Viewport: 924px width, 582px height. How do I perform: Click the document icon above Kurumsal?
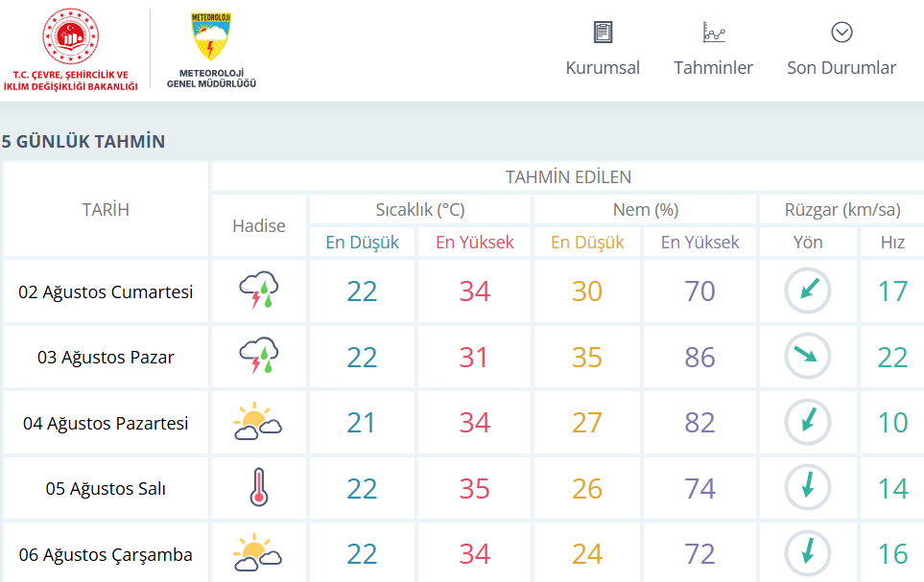pos(603,32)
